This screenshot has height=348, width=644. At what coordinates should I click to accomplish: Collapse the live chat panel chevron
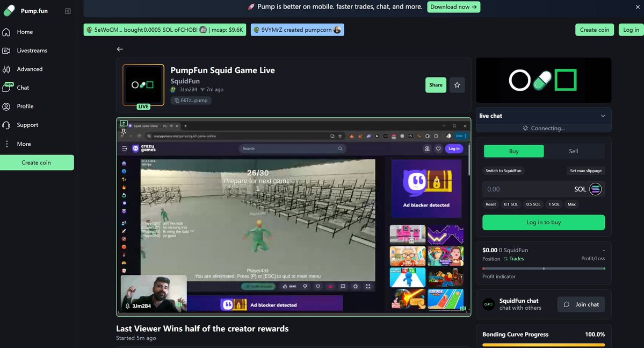[x=603, y=116]
